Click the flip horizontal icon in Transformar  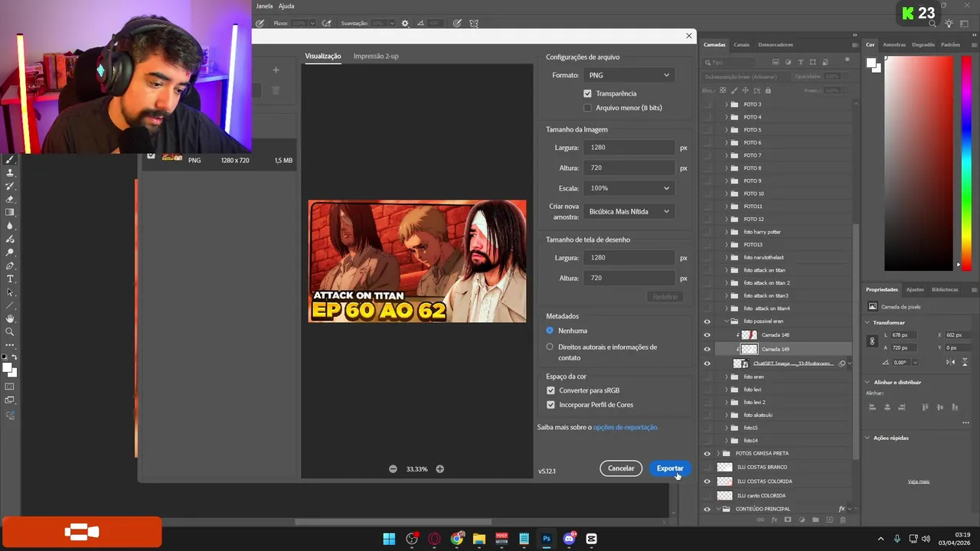(x=950, y=362)
